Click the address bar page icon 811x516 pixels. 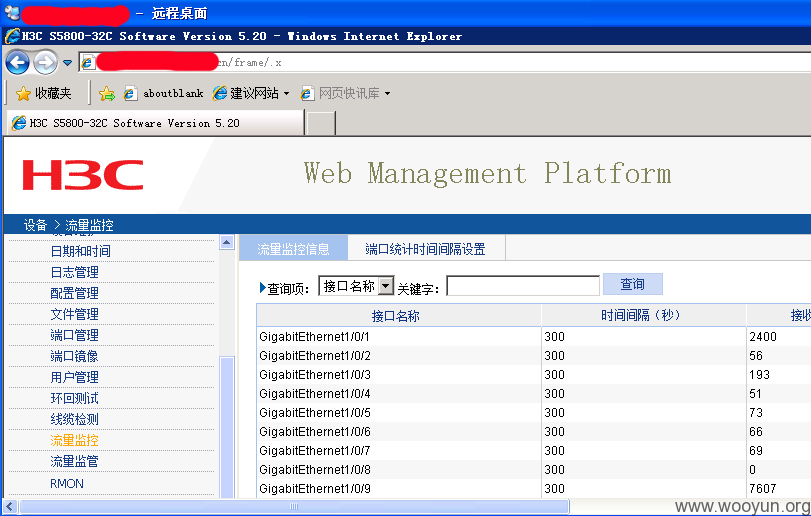tap(87, 63)
